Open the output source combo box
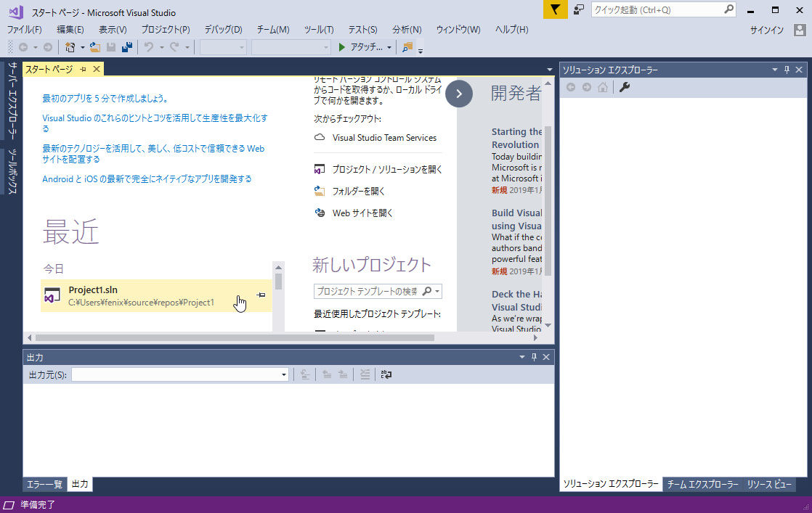 [180, 374]
